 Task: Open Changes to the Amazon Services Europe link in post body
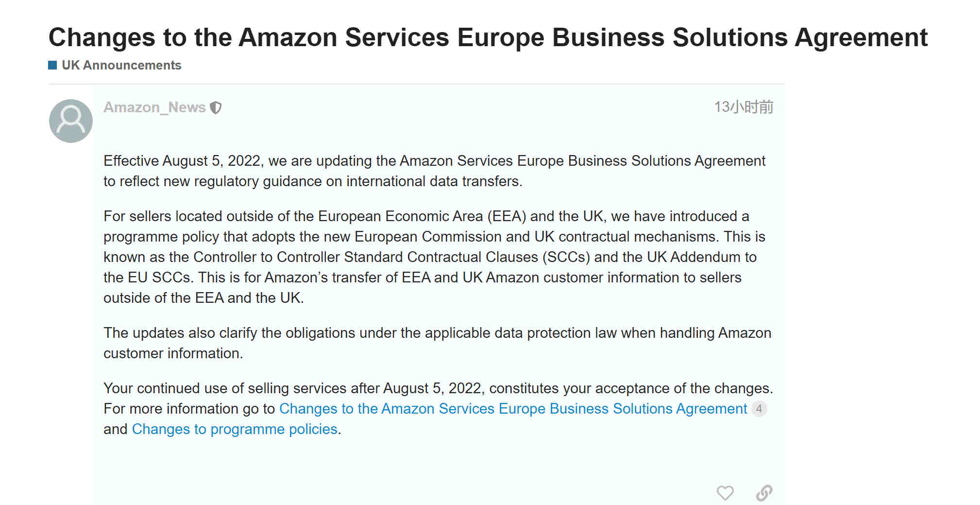click(x=513, y=409)
